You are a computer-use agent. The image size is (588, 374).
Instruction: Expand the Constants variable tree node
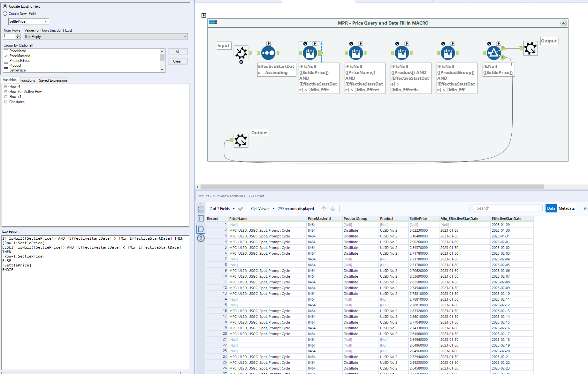(x=6, y=102)
